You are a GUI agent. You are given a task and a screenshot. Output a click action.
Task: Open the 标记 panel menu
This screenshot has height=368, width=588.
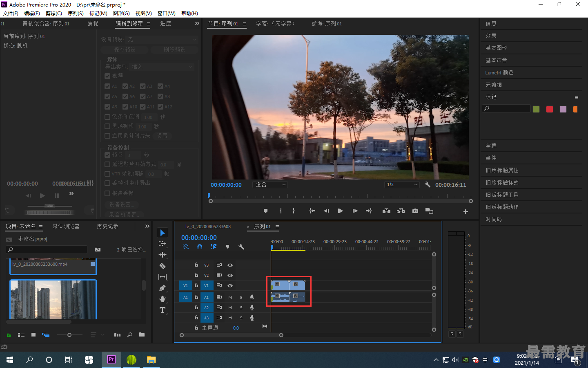tap(577, 97)
